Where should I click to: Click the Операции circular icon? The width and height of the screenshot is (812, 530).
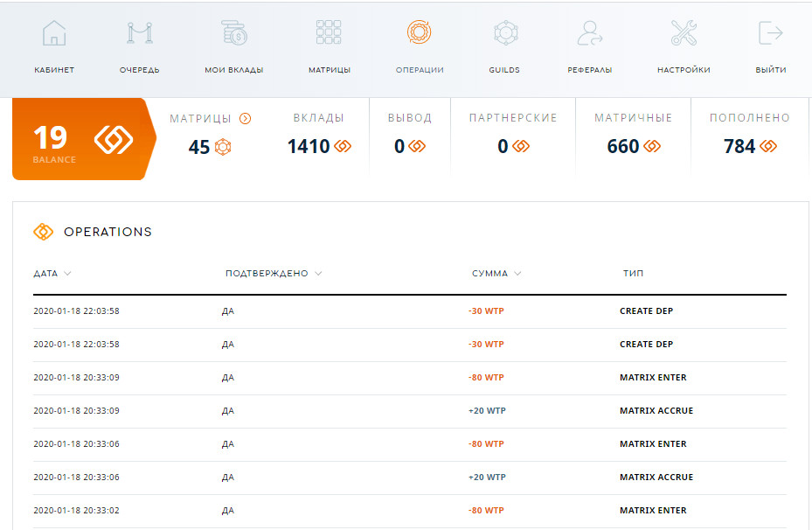click(x=419, y=32)
